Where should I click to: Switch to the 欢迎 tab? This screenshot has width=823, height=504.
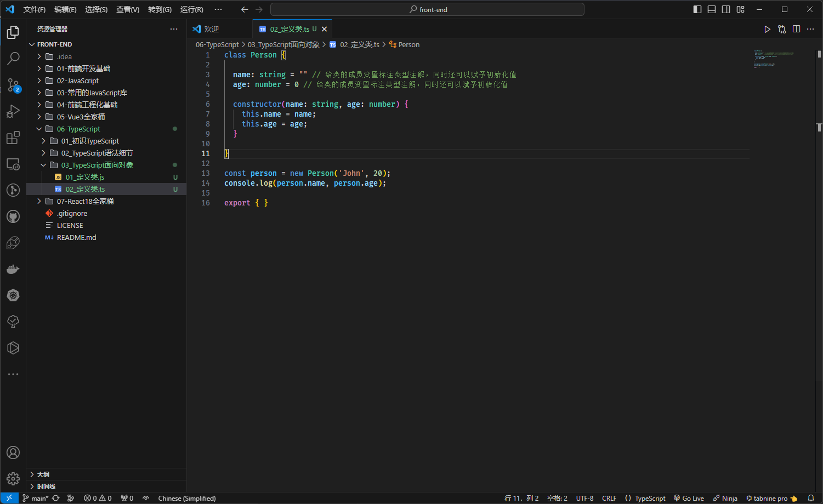211,29
